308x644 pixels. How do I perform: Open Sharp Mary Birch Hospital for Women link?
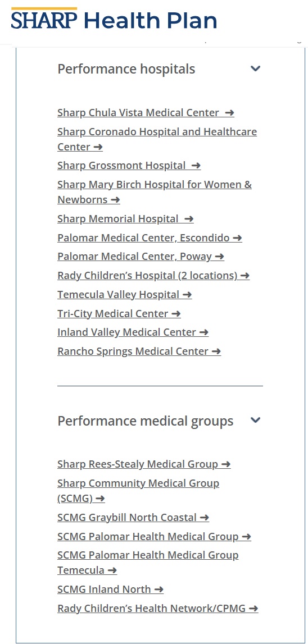coord(155,192)
